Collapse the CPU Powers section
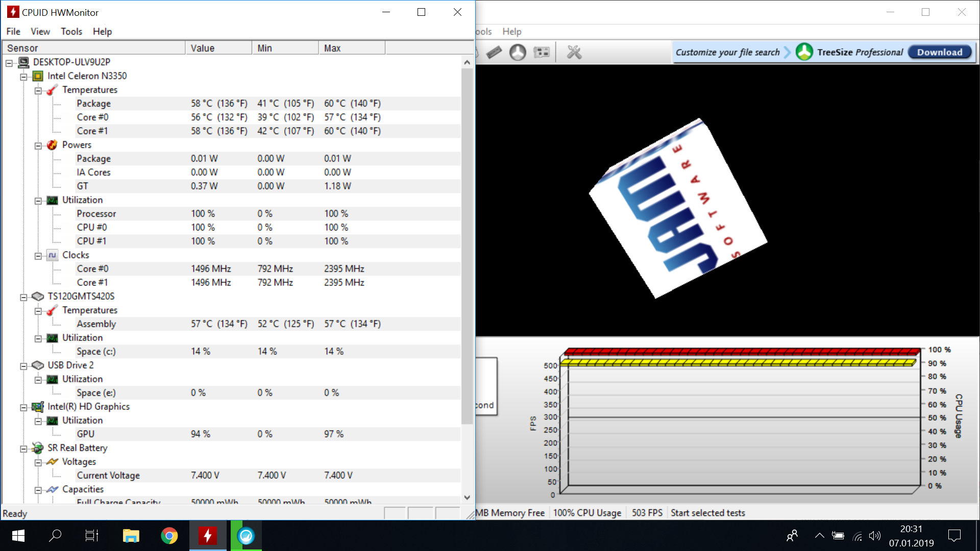This screenshot has width=980, height=551. (x=38, y=145)
